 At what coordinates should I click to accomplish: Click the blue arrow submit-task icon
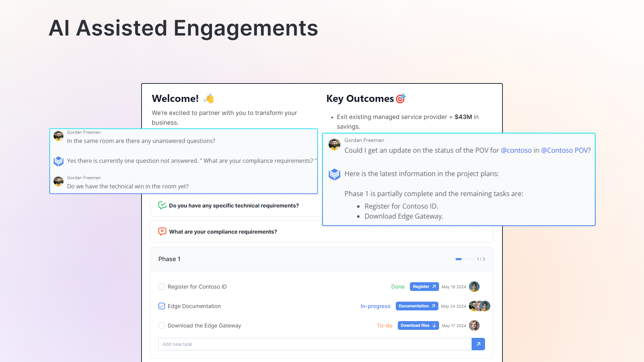[478, 344]
